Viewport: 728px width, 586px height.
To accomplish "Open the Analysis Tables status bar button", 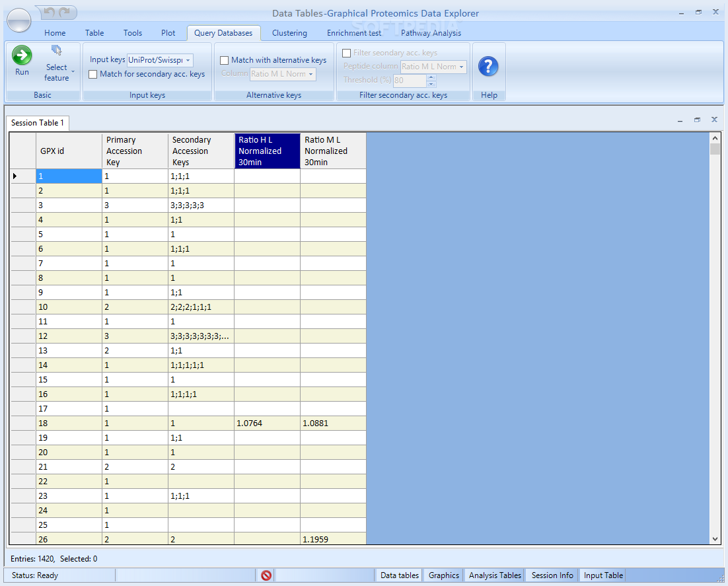I will pos(494,575).
